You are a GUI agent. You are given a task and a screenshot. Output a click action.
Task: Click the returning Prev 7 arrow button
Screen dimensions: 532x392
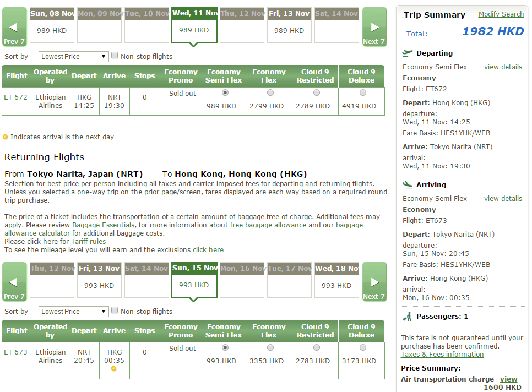[14, 282]
